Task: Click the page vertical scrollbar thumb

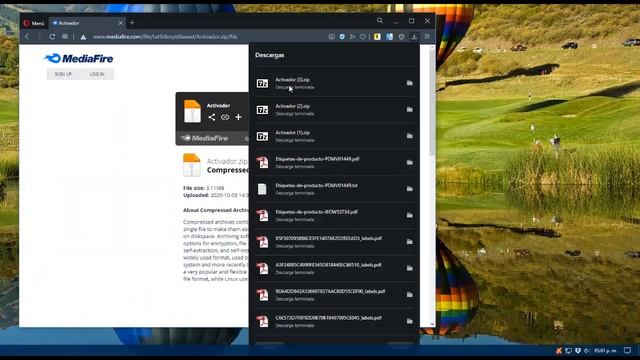Action: tap(432, 102)
